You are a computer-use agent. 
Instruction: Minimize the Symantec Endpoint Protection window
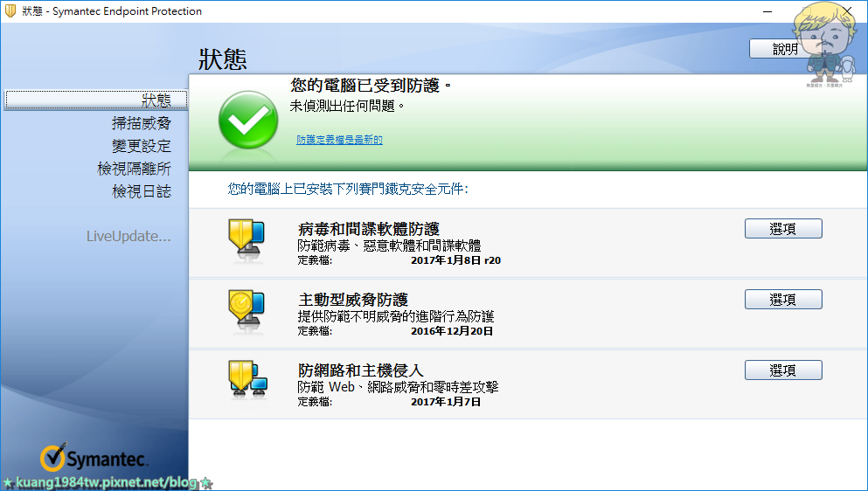point(767,11)
